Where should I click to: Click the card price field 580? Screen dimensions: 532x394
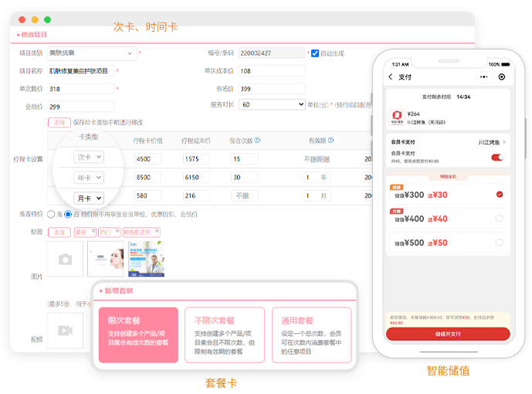tap(147, 195)
